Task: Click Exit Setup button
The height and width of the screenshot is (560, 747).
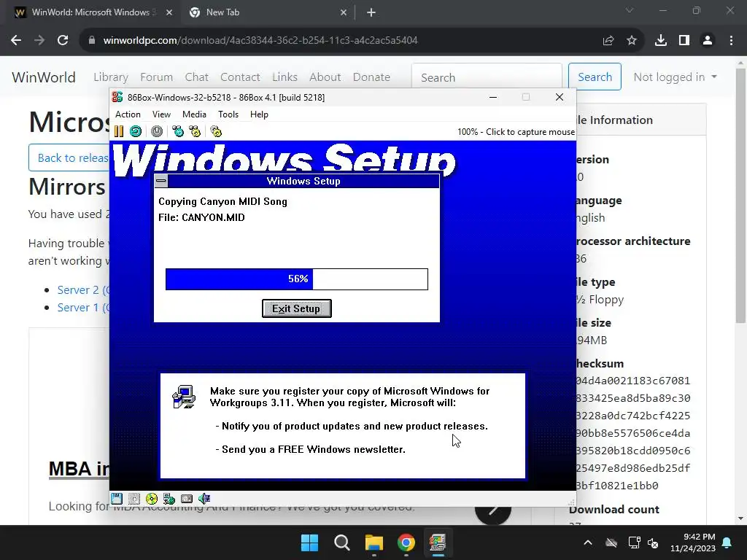Action: [x=296, y=308]
